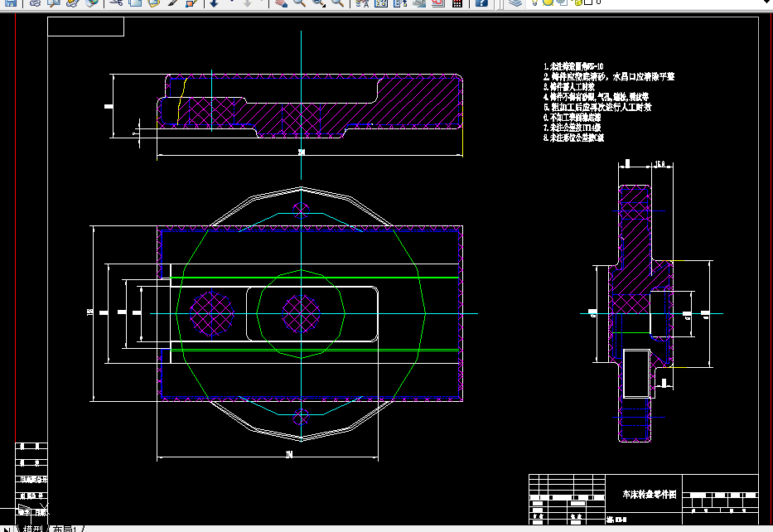The image size is (773, 532).
Task: Click the greyed Redo arrow icon
Action: point(248,3)
